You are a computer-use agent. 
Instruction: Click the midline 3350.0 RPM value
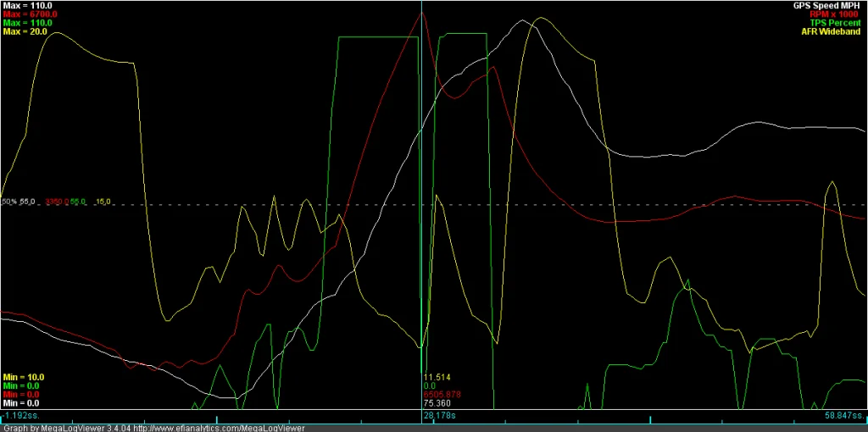tap(57, 202)
